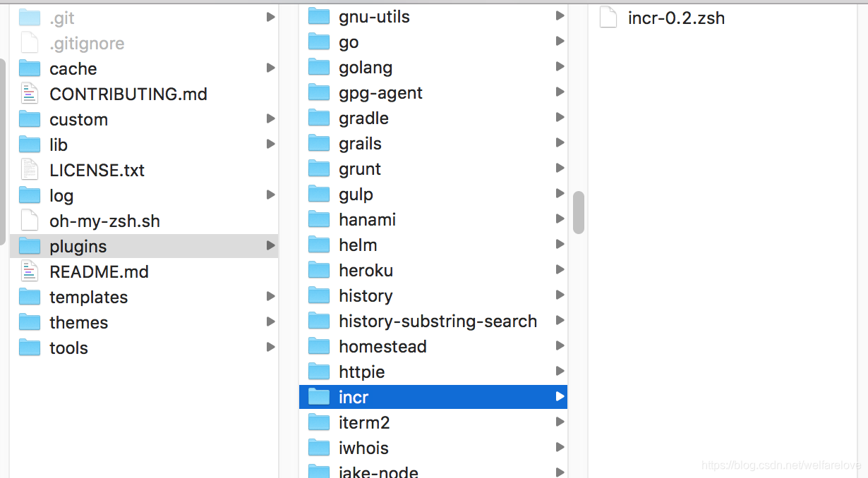Click the history folder icon

[320, 295]
